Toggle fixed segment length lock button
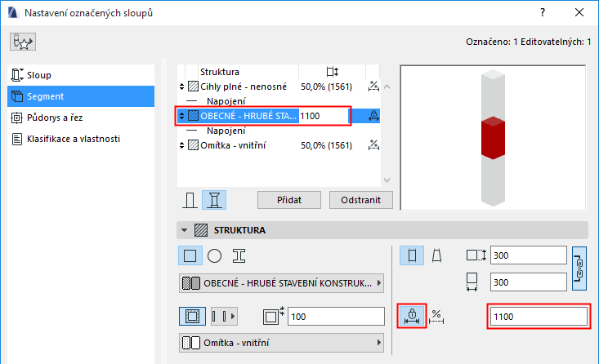The height and width of the screenshot is (364, 599). [412, 316]
